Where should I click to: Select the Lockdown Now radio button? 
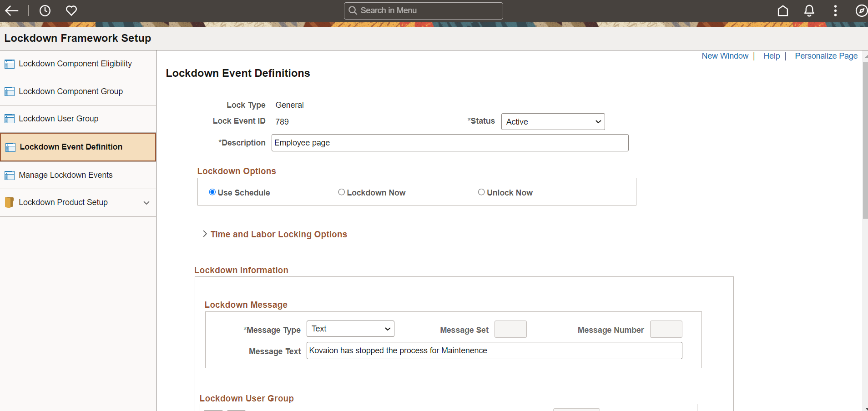(x=342, y=192)
